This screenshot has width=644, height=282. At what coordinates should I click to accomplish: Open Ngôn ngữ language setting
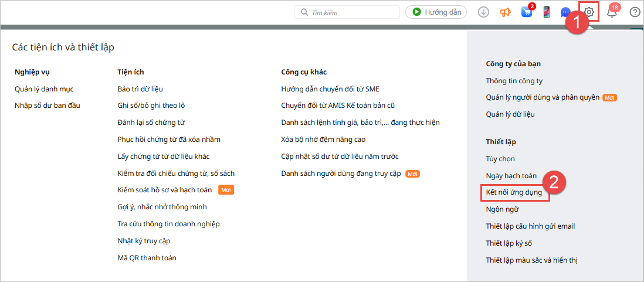click(502, 209)
